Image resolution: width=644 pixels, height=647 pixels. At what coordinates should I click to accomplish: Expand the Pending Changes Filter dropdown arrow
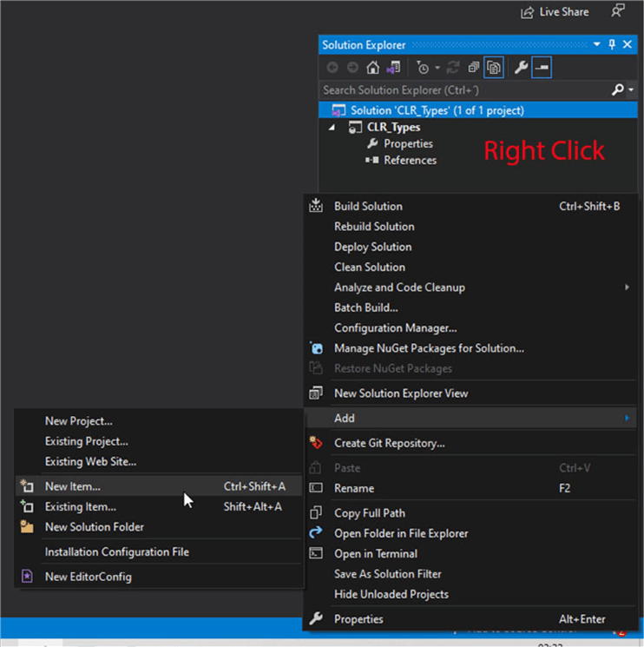[437, 68]
